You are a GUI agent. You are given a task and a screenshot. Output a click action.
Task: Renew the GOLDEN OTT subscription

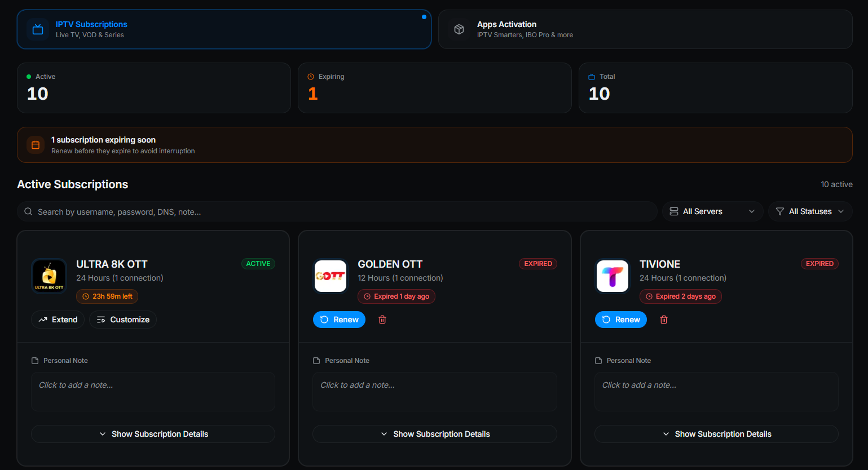click(x=339, y=320)
